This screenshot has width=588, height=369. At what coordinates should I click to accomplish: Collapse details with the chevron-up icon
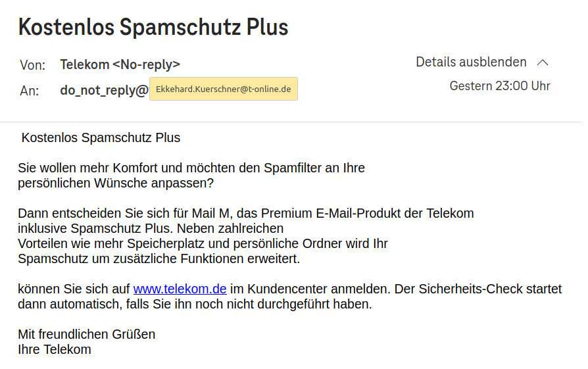point(542,62)
